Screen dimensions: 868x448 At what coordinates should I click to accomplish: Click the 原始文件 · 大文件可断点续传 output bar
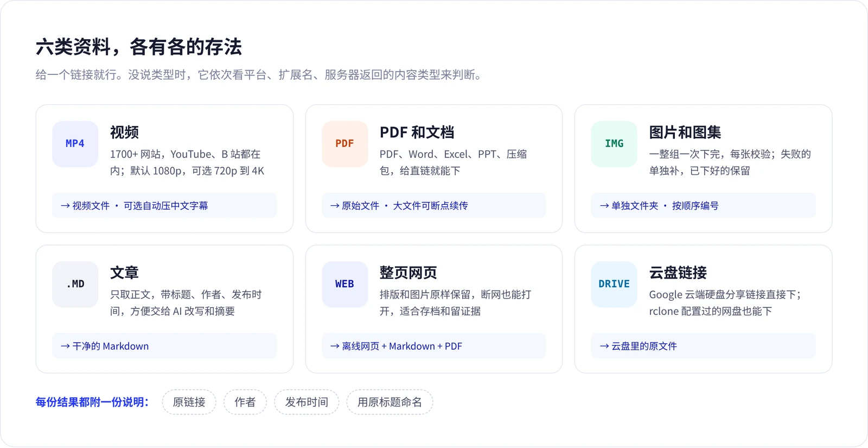click(x=434, y=206)
